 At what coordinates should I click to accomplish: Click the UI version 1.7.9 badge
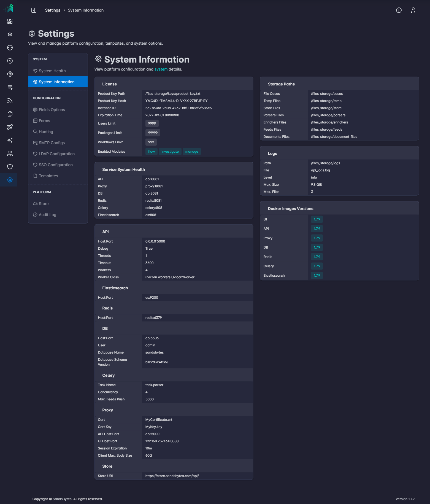[317, 219]
